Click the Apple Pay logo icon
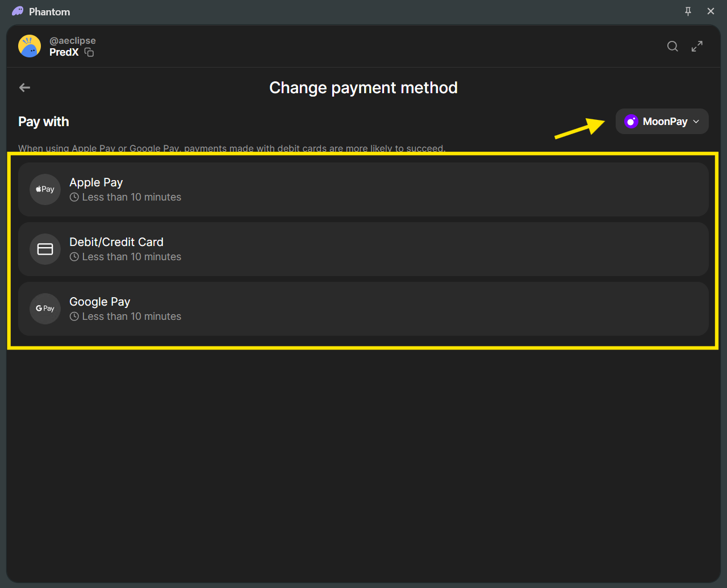727x588 pixels. coord(45,189)
